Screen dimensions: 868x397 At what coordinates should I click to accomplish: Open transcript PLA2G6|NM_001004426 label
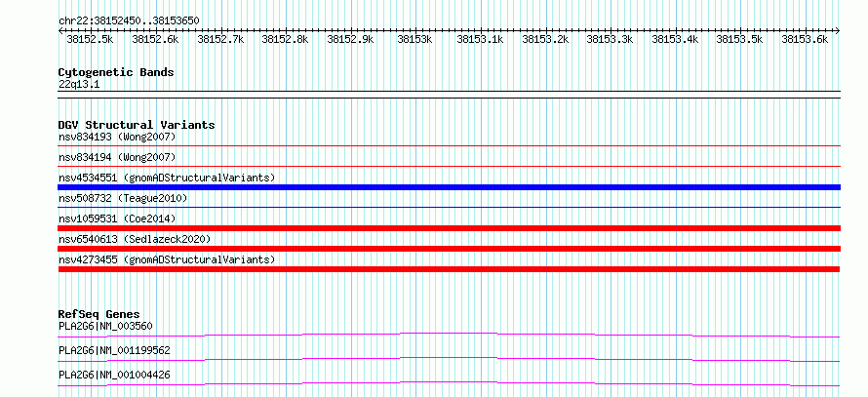[114, 376]
